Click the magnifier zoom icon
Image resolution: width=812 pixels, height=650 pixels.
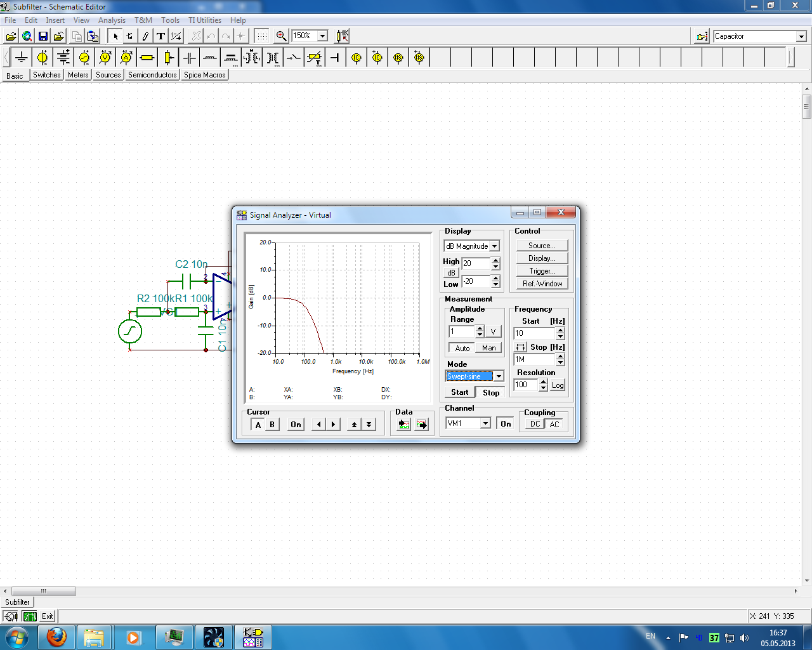point(281,36)
